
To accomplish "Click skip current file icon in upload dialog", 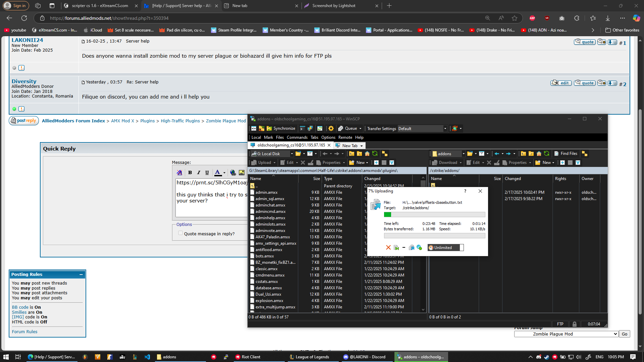I will [x=396, y=247].
